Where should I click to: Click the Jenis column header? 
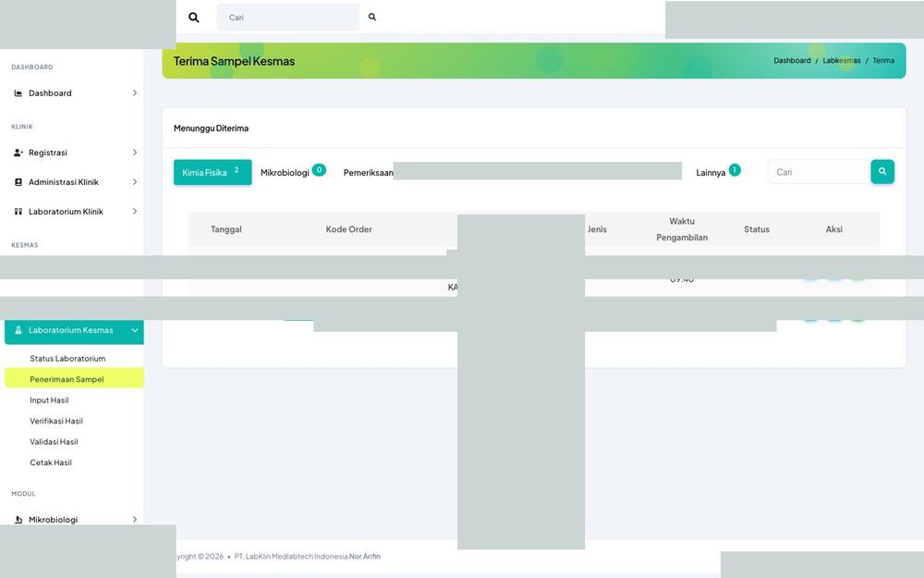pos(597,229)
